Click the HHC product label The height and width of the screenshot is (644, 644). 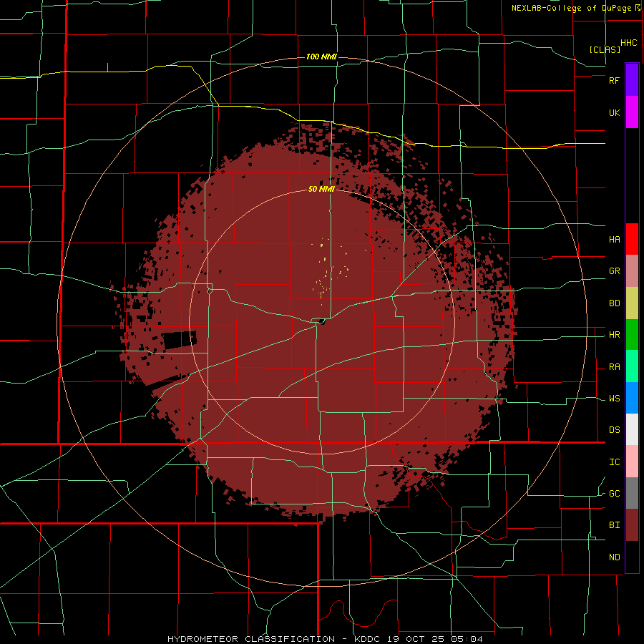[629, 43]
